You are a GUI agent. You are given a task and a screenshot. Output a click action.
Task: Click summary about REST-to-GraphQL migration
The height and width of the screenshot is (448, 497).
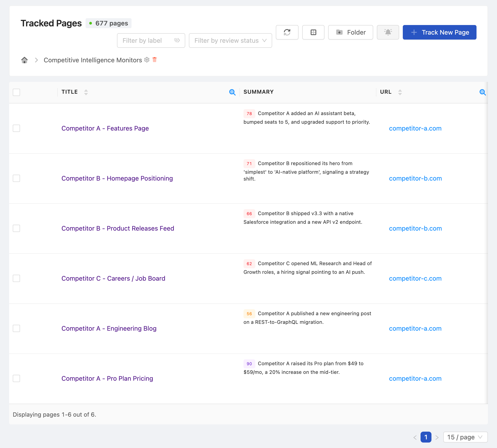(307, 317)
